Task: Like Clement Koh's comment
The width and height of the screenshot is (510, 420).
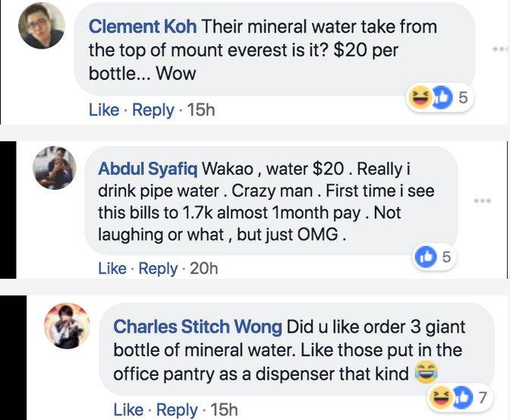Action: [x=103, y=110]
